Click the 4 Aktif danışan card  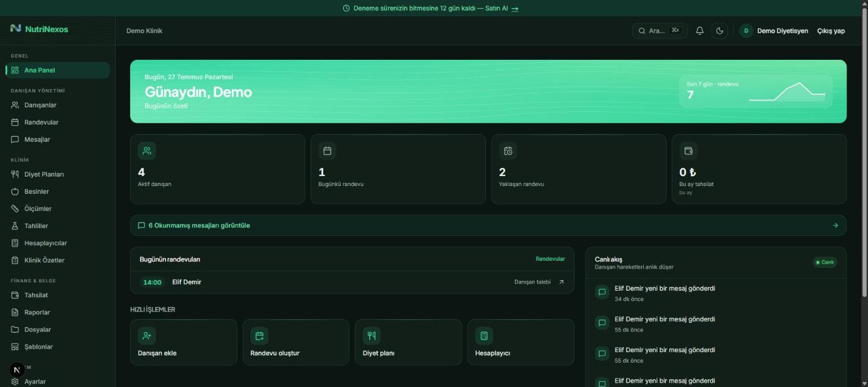(x=218, y=169)
